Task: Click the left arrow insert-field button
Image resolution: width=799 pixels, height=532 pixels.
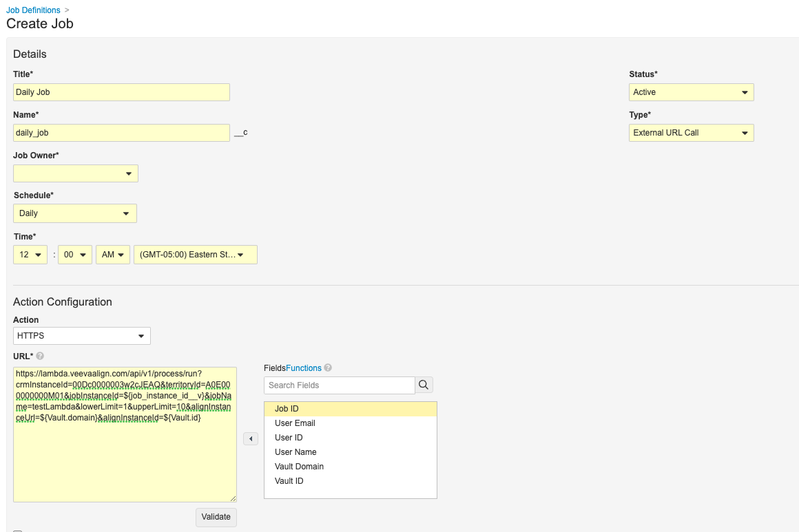Action: point(251,438)
